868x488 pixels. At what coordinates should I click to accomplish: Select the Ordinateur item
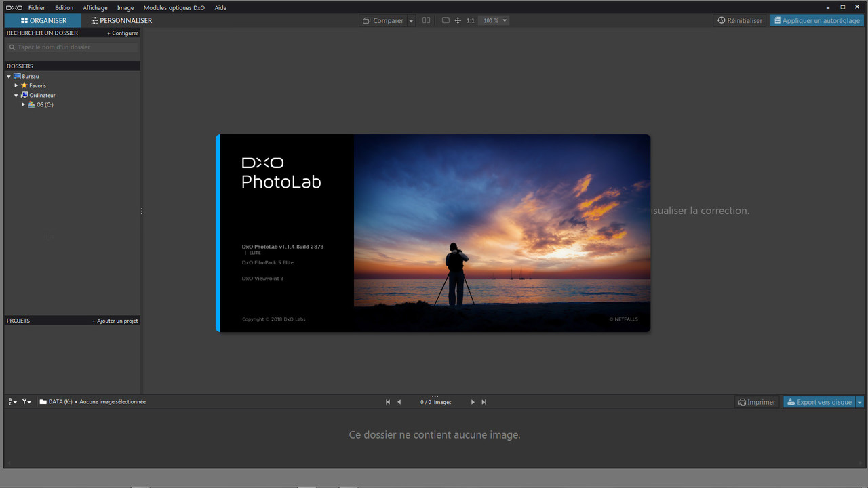(42, 96)
